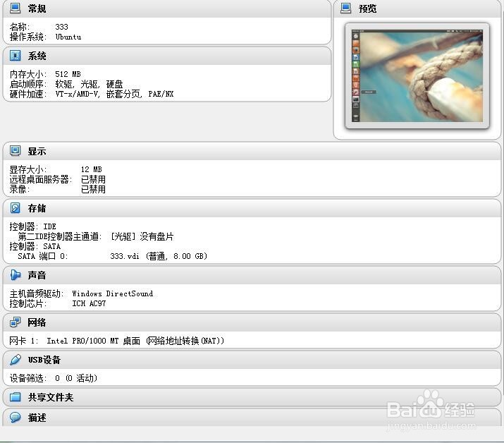This screenshot has height=443, width=504.
Task: Select [光驱] 没有盘片 entry
Action: (x=142, y=236)
